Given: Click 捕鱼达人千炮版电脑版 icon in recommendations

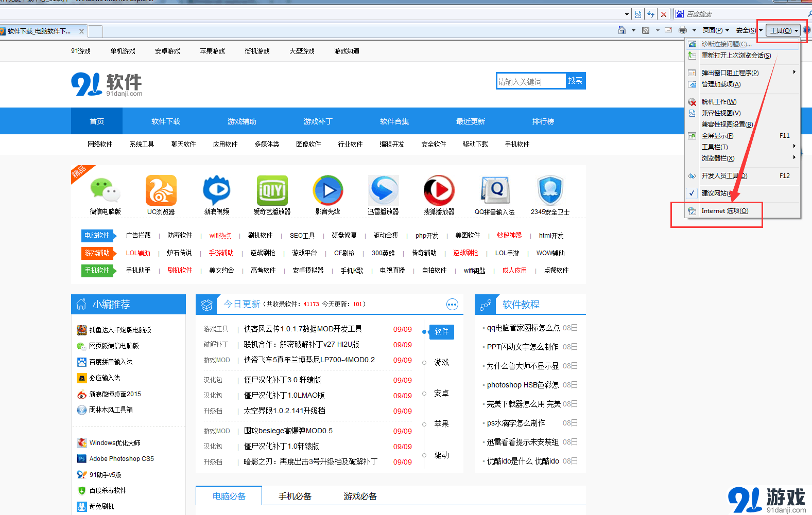Looking at the screenshot, I should (x=81, y=330).
